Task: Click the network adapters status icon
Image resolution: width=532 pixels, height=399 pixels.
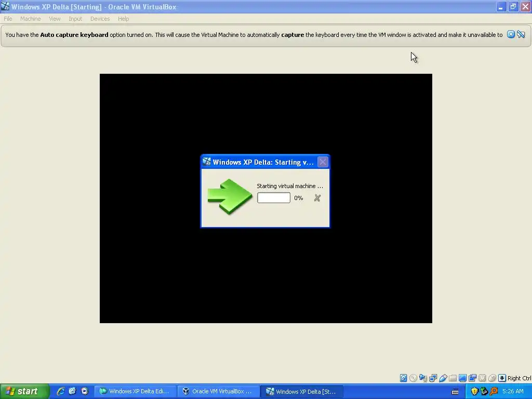Action: pos(433,378)
